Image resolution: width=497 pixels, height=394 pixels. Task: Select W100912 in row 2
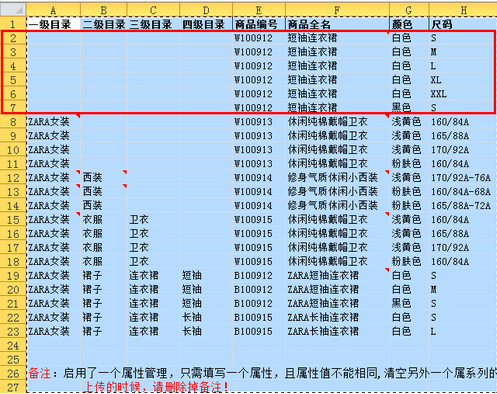click(259, 38)
